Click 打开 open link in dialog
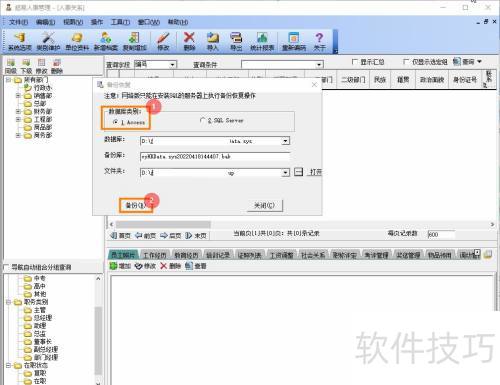Image resolution: width=500 pixels, height=385 pixels. [x=316, y=172]
